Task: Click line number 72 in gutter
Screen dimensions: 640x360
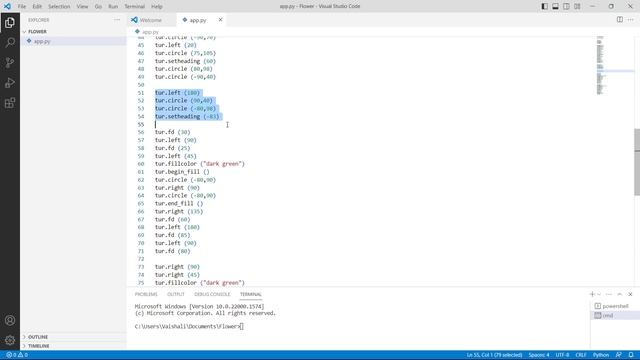Action: tap(141, 259)
